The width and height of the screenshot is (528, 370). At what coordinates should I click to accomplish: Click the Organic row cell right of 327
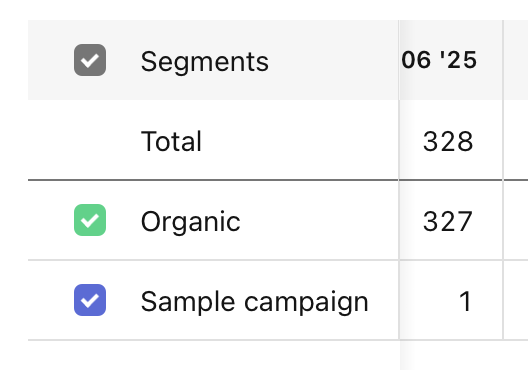pyautogui.click(x=516, y=220)
